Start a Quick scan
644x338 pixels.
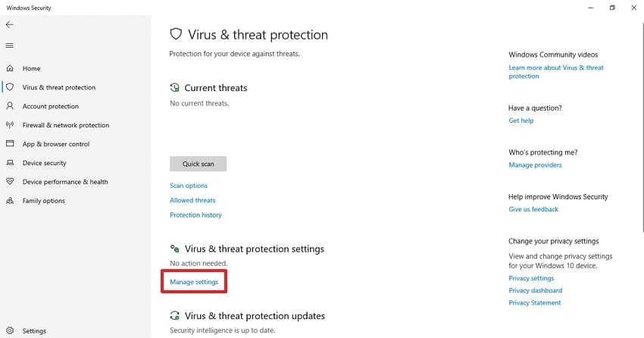coord(198,164)
